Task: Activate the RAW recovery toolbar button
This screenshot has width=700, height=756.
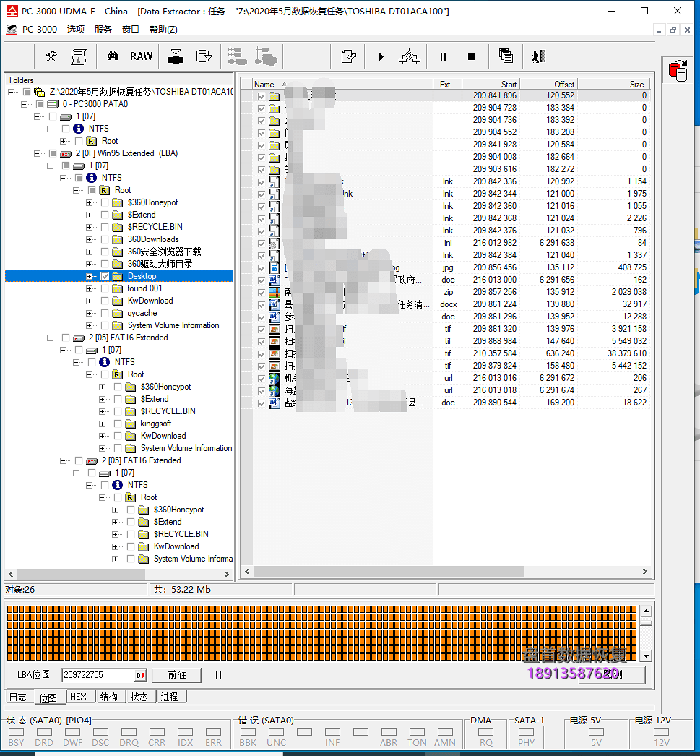Action: pos(141,56)
